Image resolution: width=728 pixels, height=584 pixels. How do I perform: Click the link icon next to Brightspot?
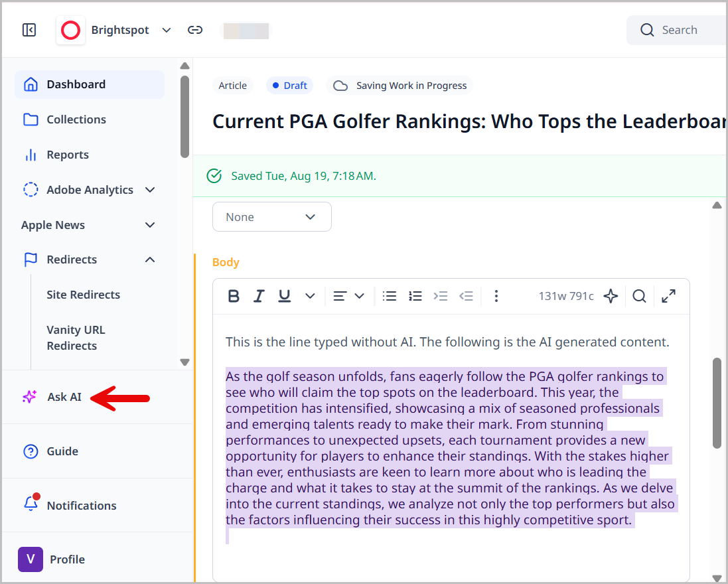point(194,30)
